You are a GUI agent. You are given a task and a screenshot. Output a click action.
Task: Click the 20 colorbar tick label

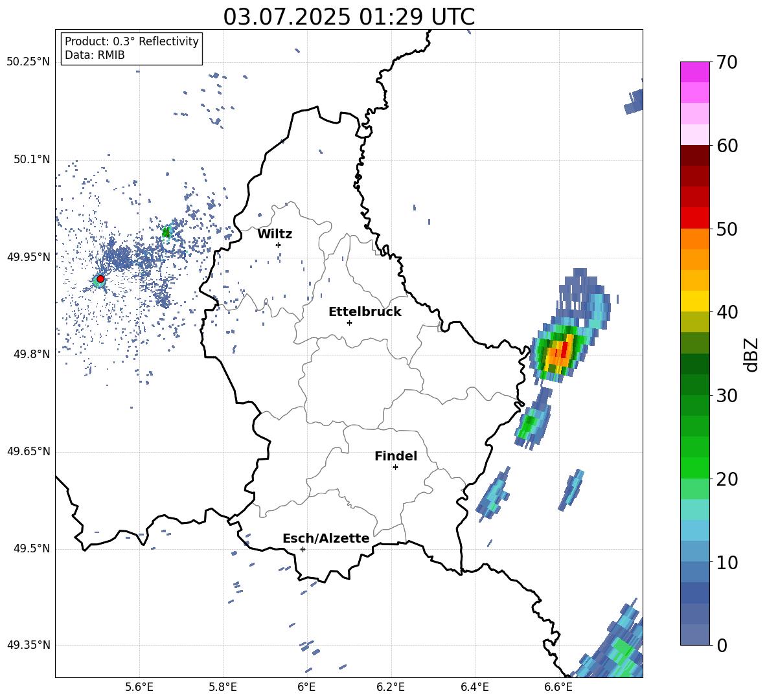coord(727,479)
